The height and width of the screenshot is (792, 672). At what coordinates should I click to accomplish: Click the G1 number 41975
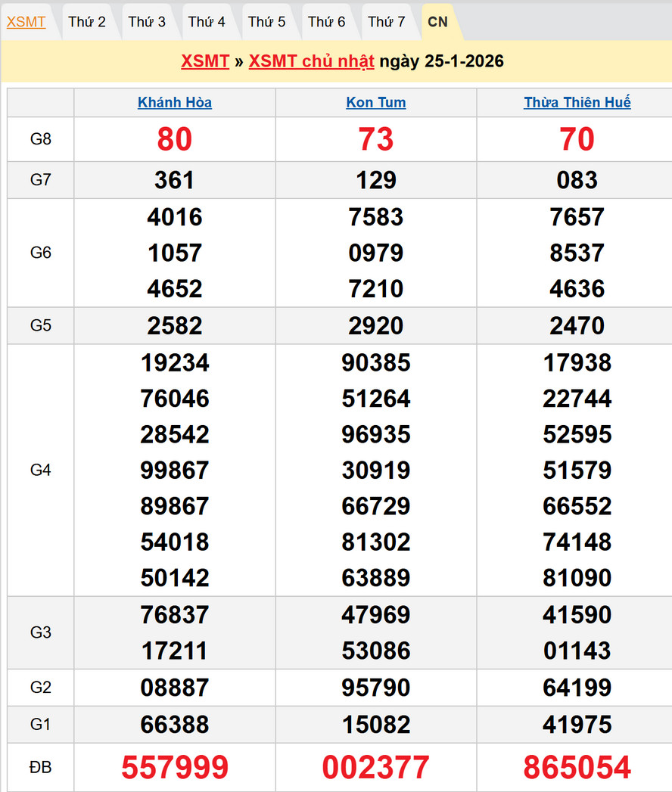[x=577, y=725]
